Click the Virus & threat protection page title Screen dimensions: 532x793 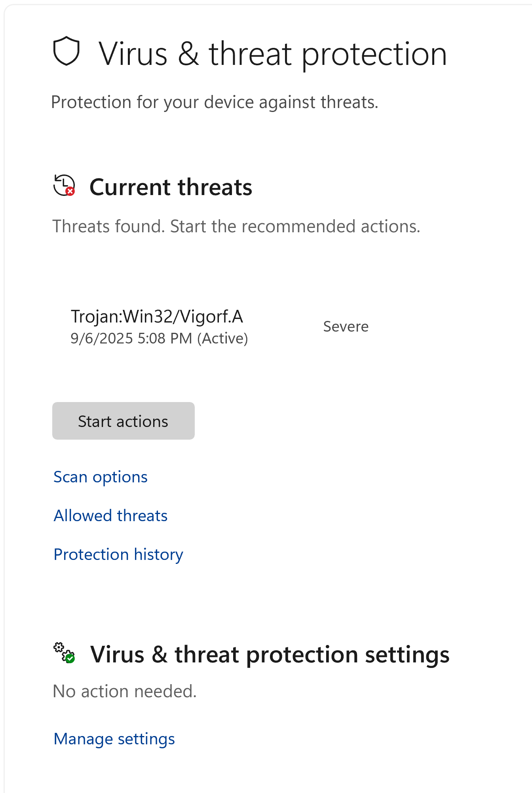click(x=272, y=54)
